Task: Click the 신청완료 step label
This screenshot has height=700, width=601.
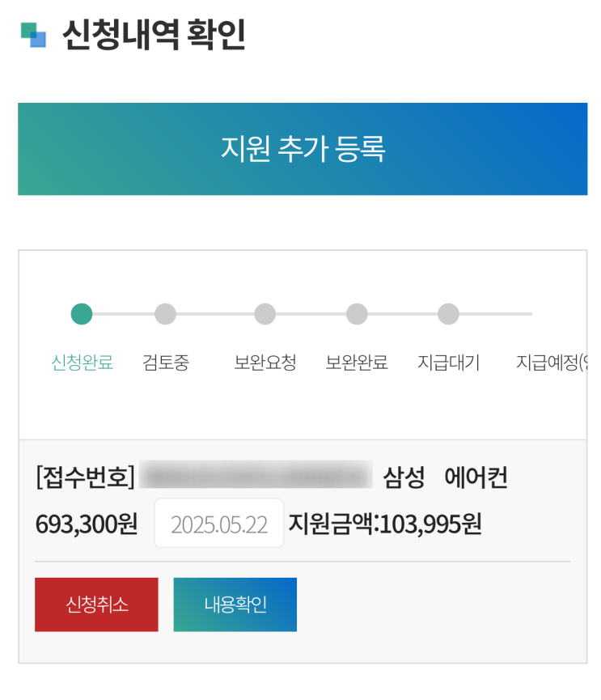Action: [82, 363]
